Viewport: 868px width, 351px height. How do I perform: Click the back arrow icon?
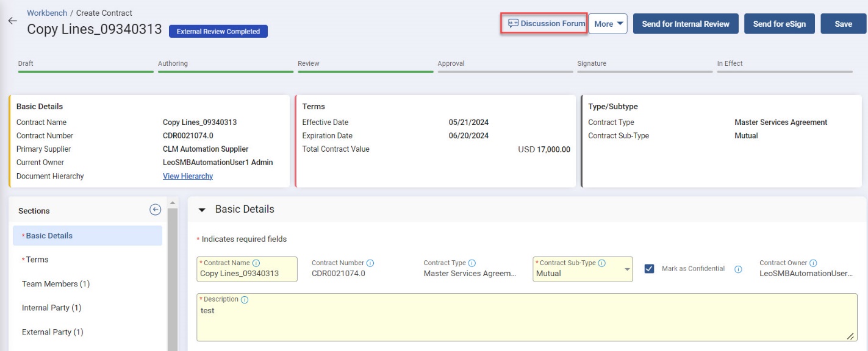12,21
